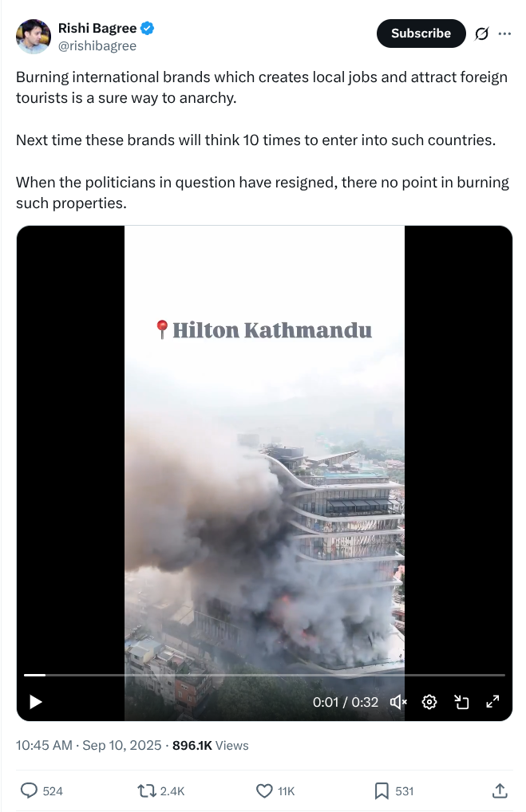Like the post

(275, 790)
